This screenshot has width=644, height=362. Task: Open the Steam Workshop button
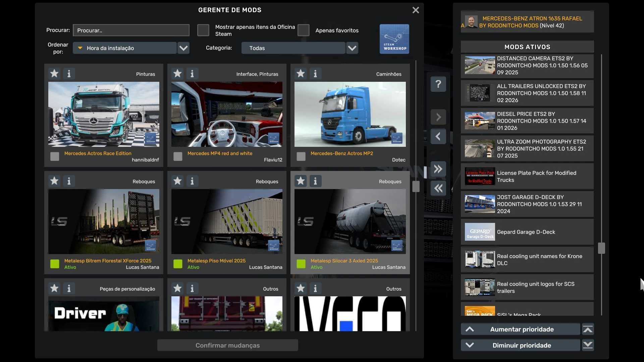point(394,39)
